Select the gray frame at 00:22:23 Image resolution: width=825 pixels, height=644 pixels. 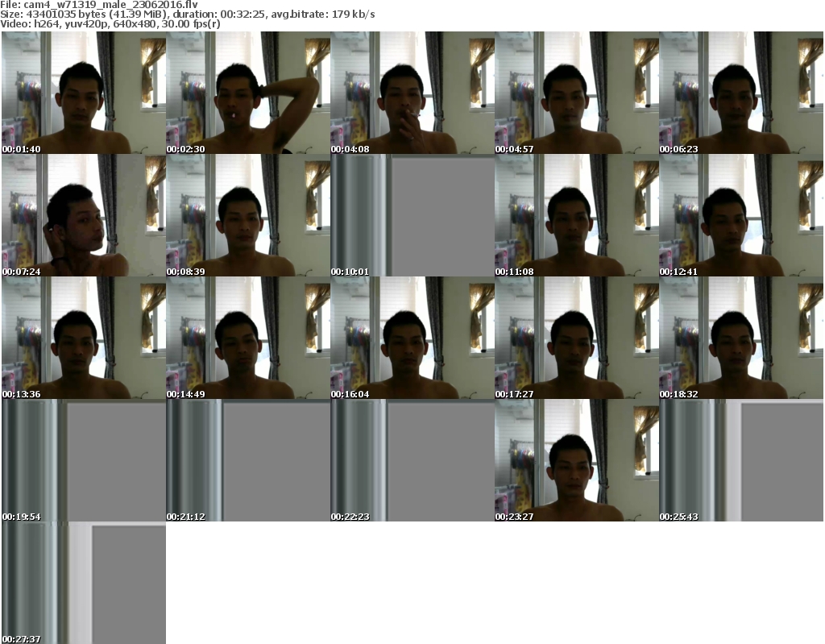click(412, 460)
